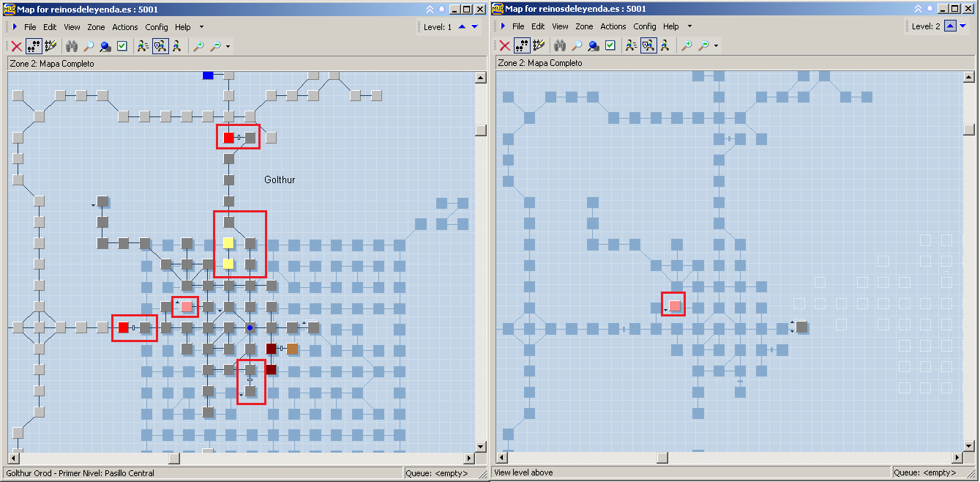The height and width of the screenshot is (482, 980).
Task: Click the zoom in icon in left window
Action: click(x=198, y=46)
